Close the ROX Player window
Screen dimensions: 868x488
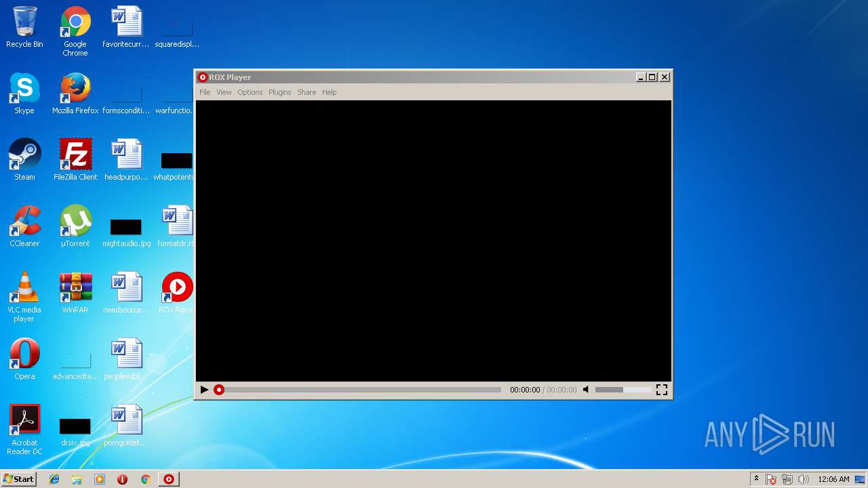tap(665, 77)
